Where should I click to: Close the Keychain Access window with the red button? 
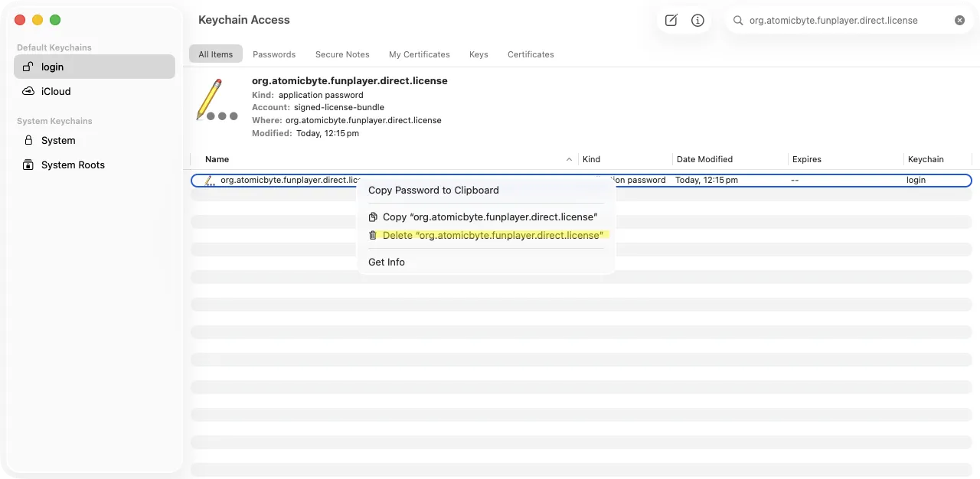coord(20,20)
